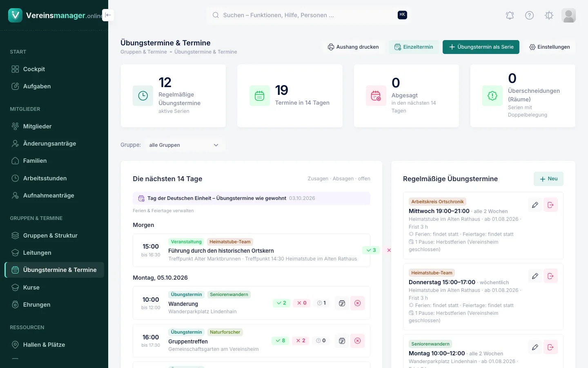Click the Vereinsmanager logo
The height and width of the screenshot is (368, 588).
coord(55,16)
